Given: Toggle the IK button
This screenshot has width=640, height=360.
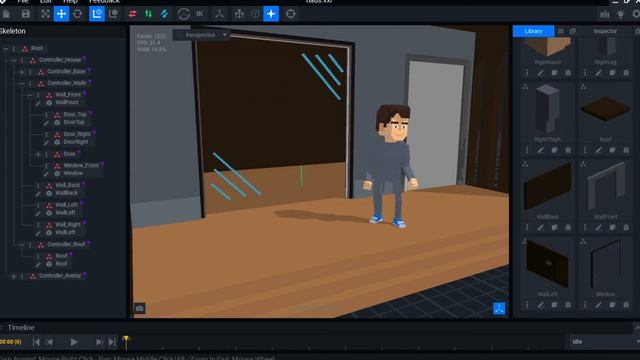Looking at the screenshot, I should pos(200,14).
